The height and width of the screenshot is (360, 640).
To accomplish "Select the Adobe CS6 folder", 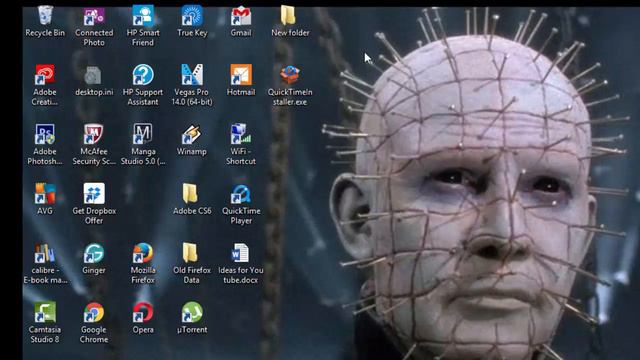I will (190, 193).
